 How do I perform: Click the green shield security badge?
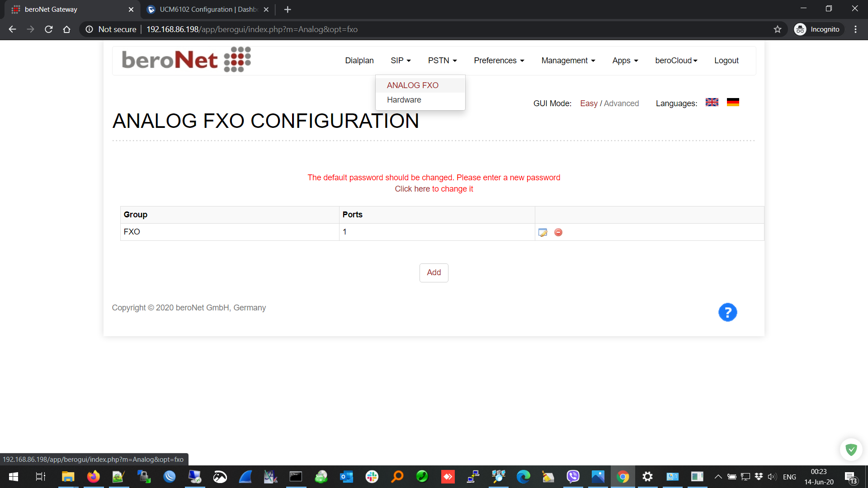(851, 450)
